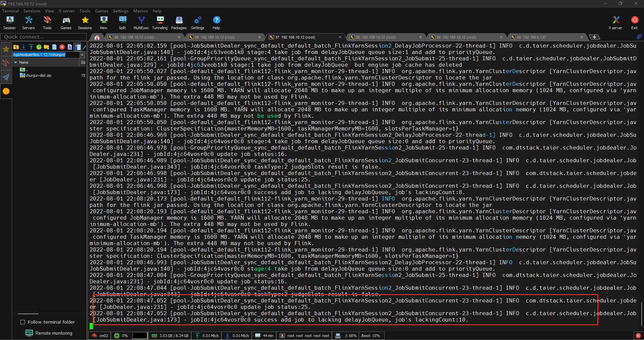Screen dimensions: 644x340
Task: Open the path history dropdown
Action: 82,54
